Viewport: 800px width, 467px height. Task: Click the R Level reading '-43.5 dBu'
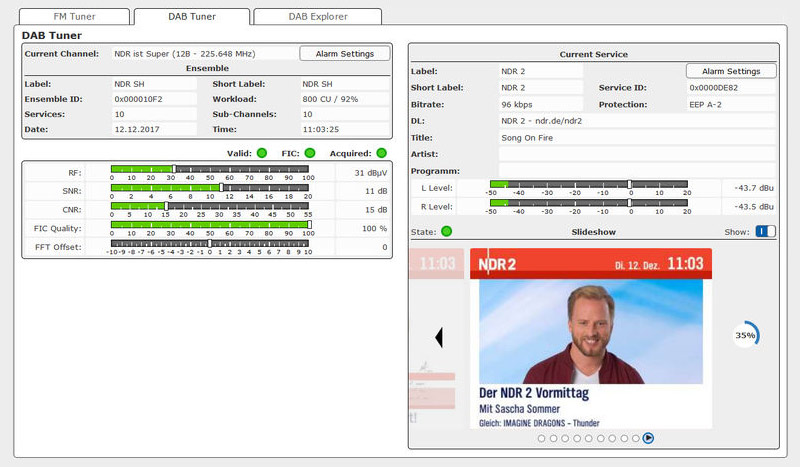point(754,207)
